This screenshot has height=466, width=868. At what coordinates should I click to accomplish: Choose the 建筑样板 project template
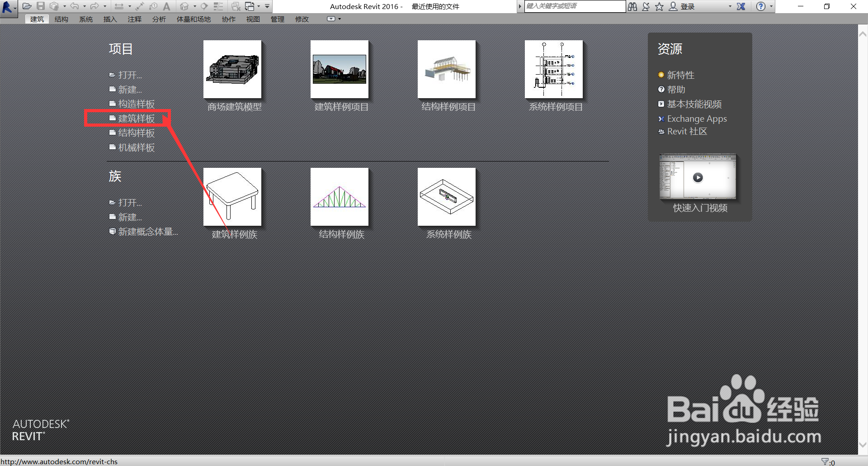(x=132, y=119)
